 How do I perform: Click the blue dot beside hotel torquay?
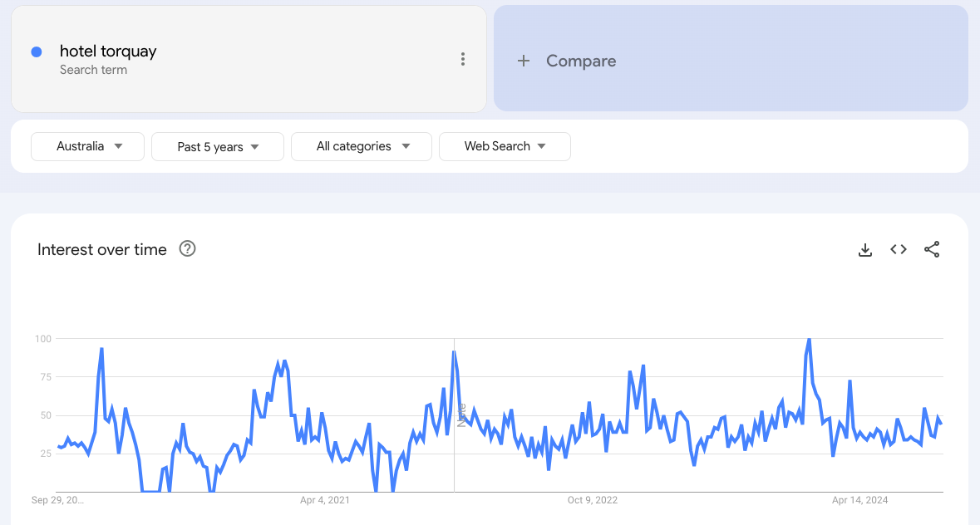coord(37,52)
